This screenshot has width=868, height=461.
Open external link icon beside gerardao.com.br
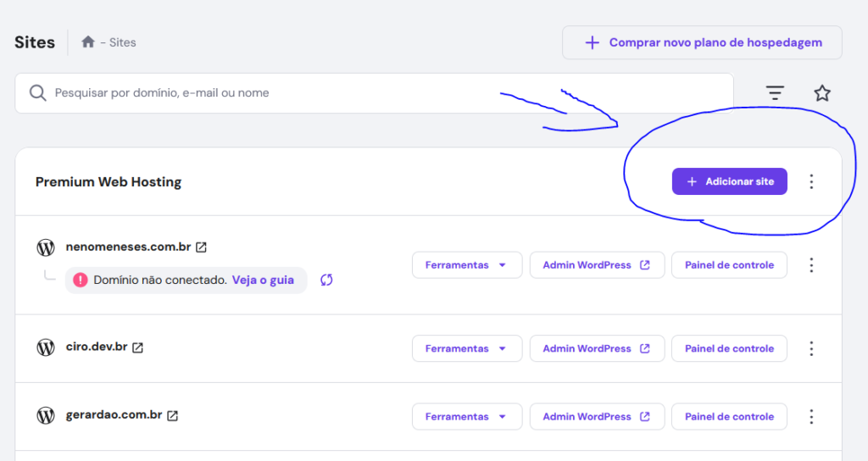click(x=172, y=415)
